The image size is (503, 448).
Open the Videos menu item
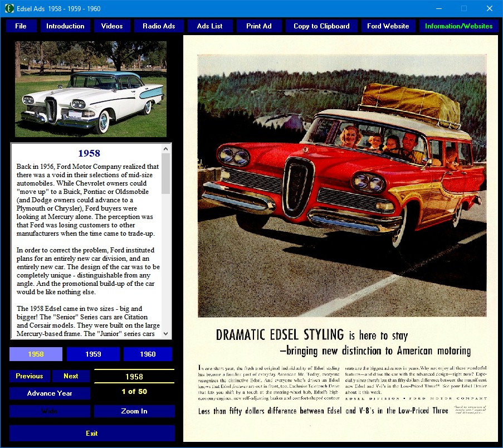point(112,26)
